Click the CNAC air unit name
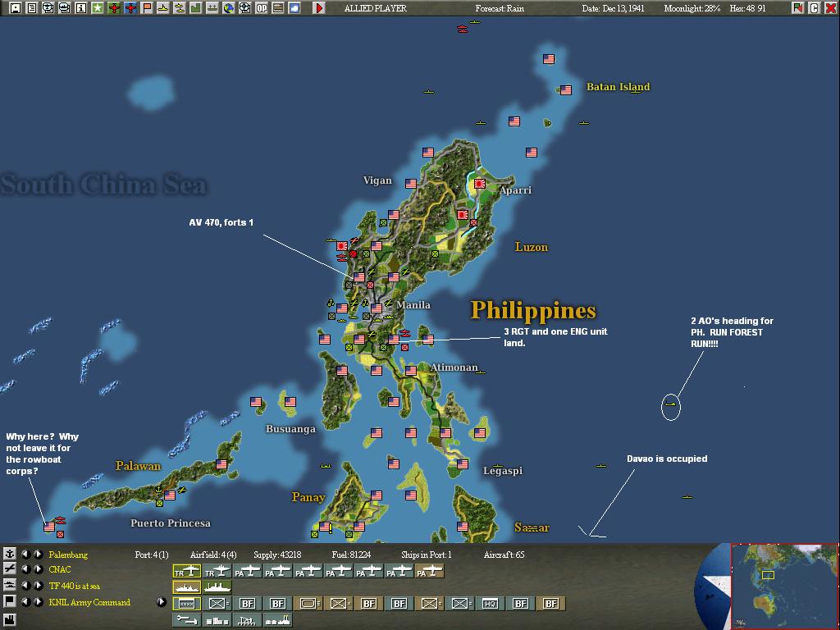The height and width of the screenshot is (630, 840). point(59,569)
